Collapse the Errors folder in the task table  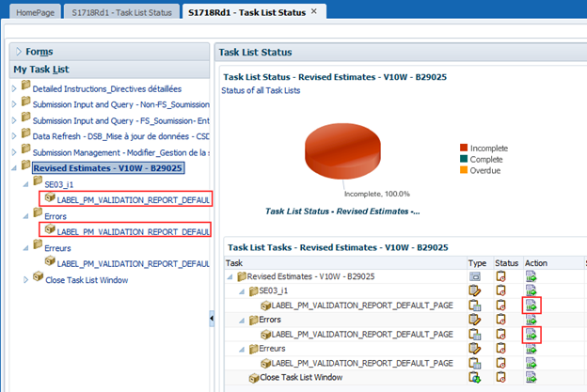pos(245,320)
